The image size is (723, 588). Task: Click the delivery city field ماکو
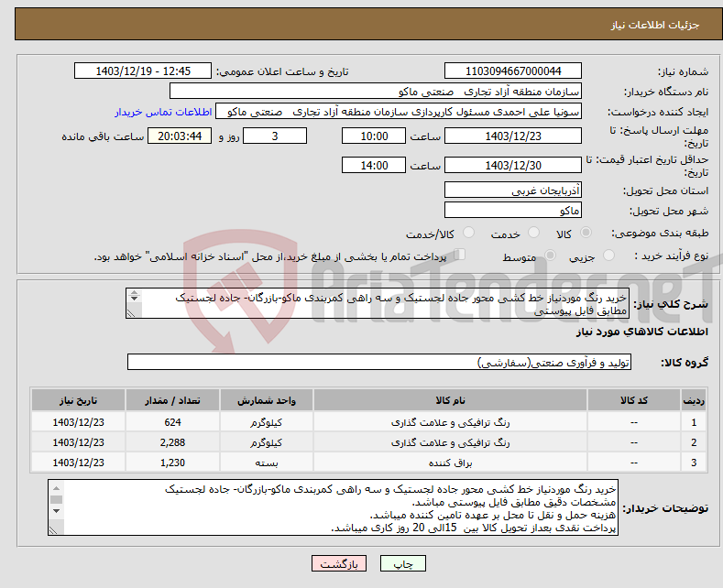pyautogui.click(x=513, y=210)
